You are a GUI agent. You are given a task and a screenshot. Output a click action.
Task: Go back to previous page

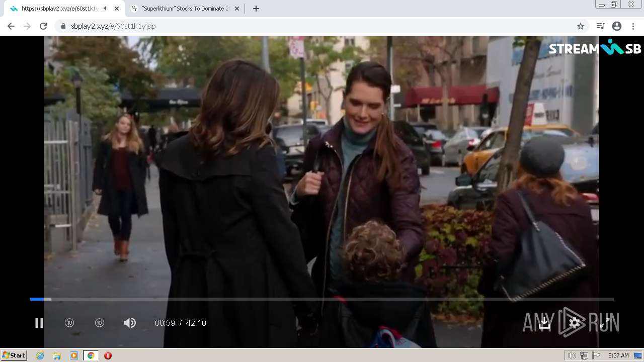(x=11, y=26)
